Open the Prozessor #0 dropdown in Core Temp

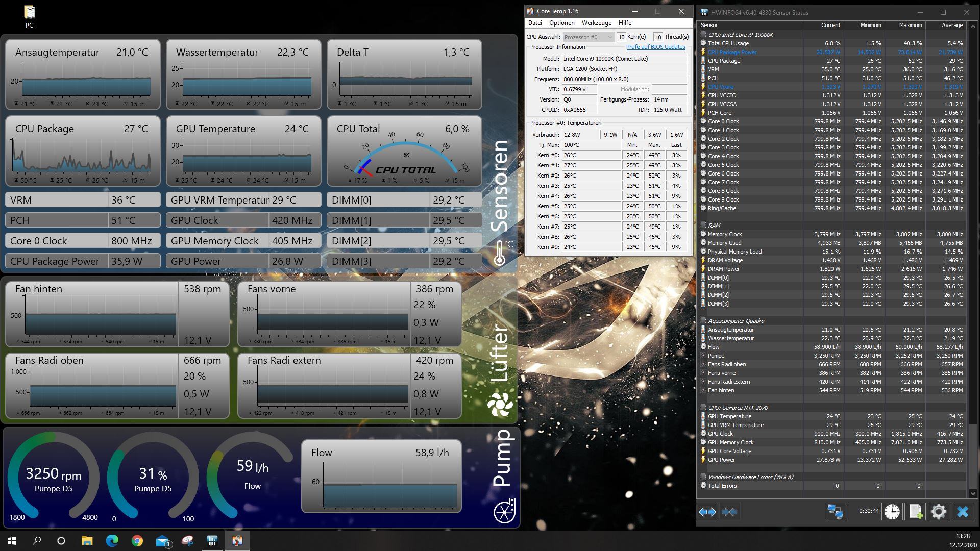coord(589,37)
